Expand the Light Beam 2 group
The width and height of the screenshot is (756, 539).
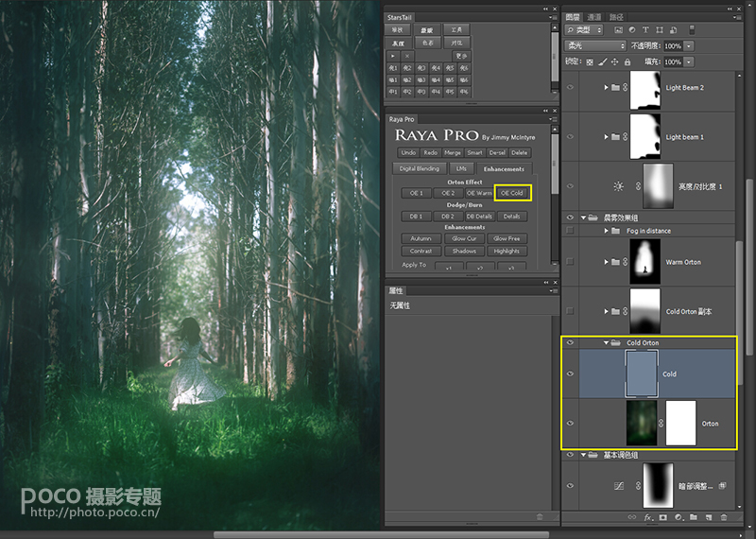point(606,87)
